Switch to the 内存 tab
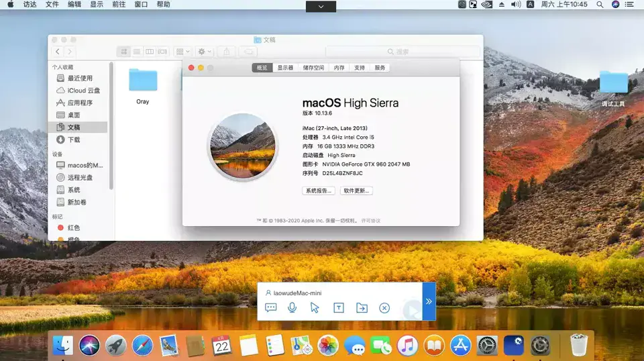This screenshot has width=644, height=361. click(339, 68)
